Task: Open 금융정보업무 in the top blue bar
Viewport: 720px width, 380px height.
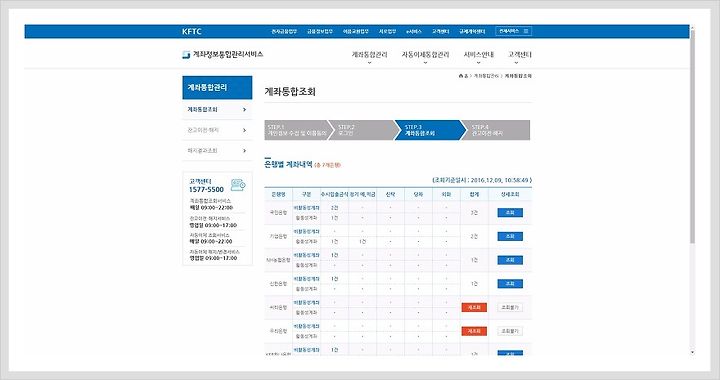Action: tap(320, 32)
